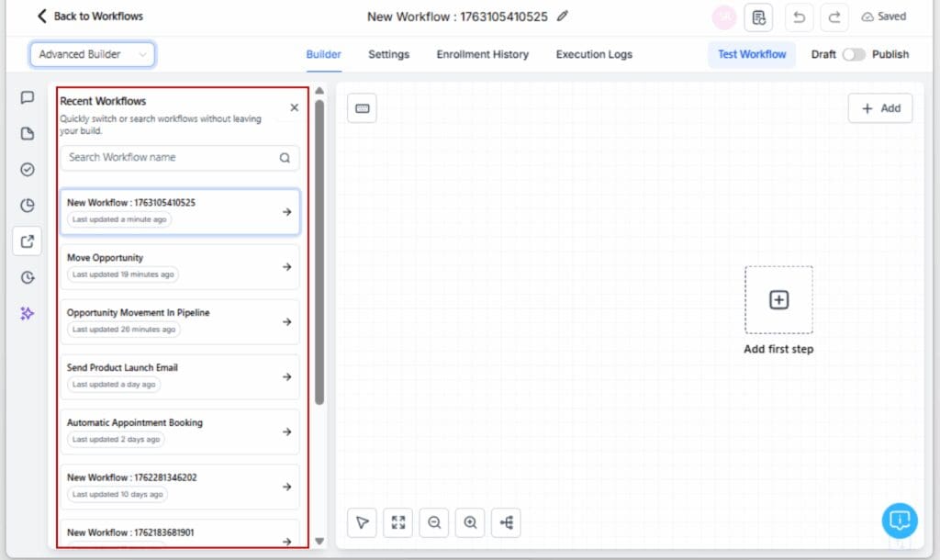Screen dimensions: 940x560
Task: Open the support chat widget
Action: 900,521
